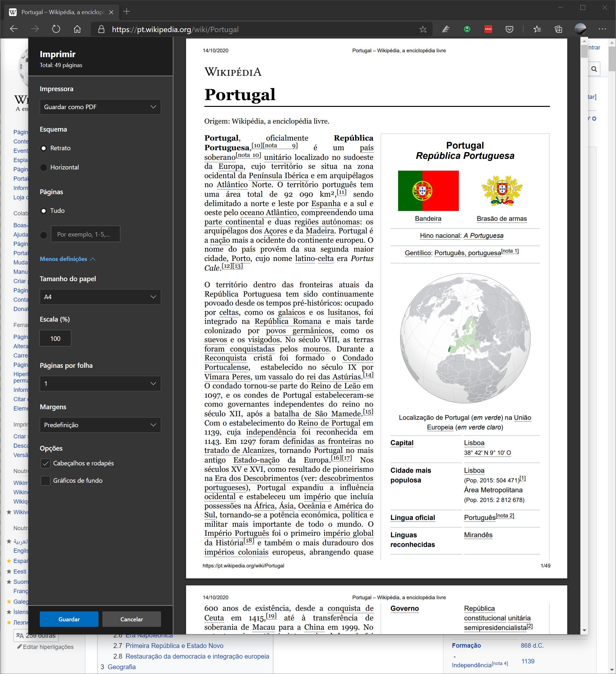Open Restauração da democracia contents link

point(197,656)
